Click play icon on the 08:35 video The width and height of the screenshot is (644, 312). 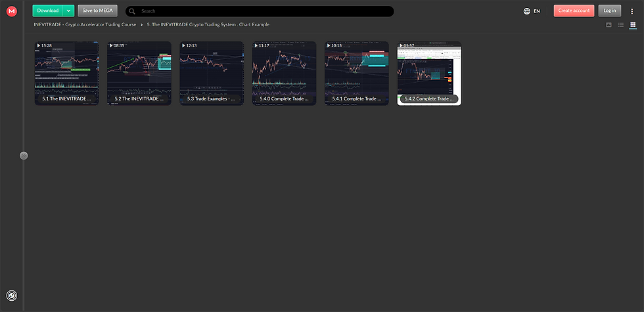(111, 45)
